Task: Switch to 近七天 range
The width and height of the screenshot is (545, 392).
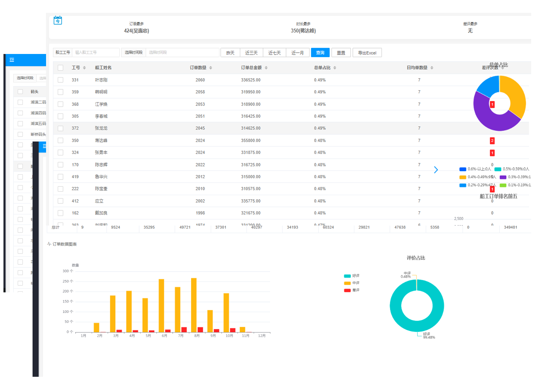Action: click(x=275, y=53)
